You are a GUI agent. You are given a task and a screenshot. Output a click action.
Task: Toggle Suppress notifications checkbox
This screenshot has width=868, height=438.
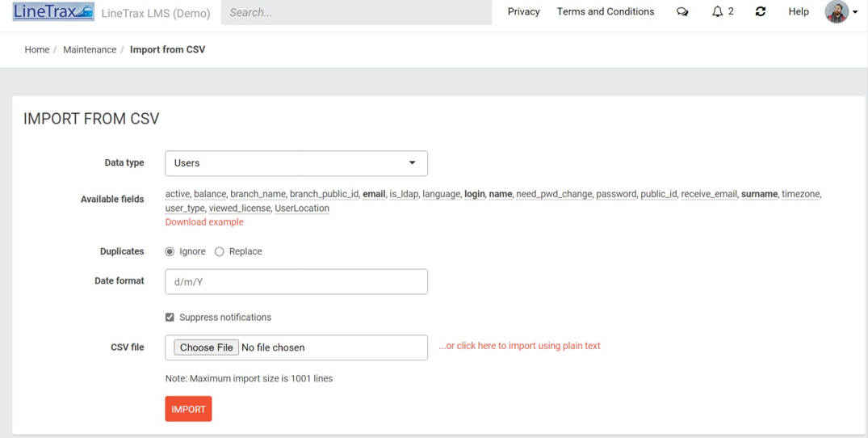(x=170, y=318)
